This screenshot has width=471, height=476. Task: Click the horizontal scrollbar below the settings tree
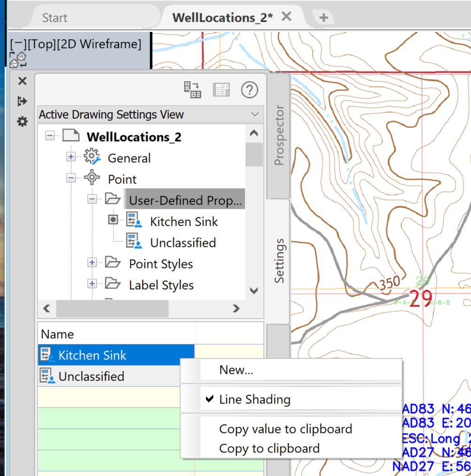point(112,309)
